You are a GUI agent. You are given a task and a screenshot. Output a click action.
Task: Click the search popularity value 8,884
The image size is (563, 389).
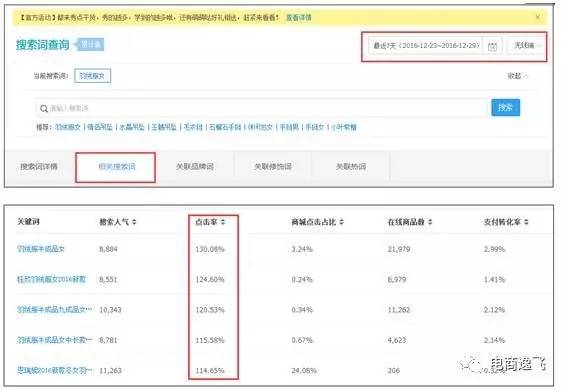tap(108, 249)
